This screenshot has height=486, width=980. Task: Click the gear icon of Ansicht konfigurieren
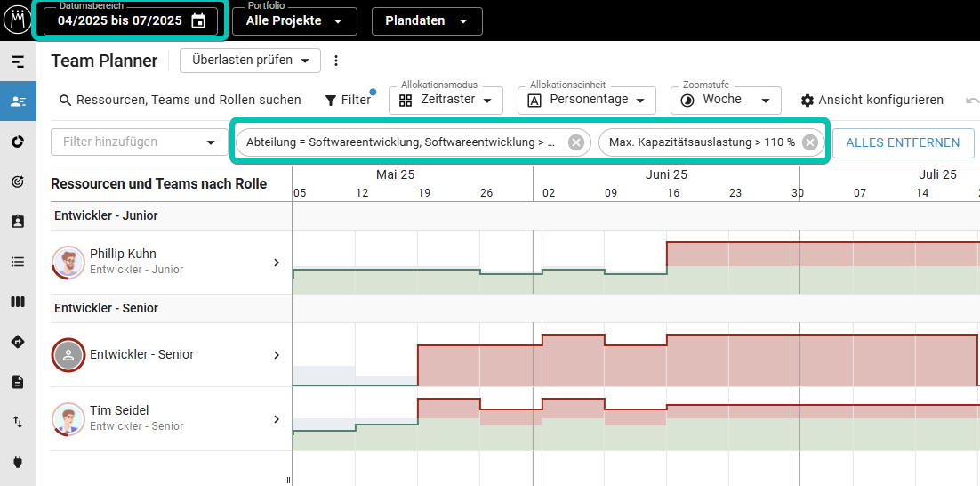(807, 101)
